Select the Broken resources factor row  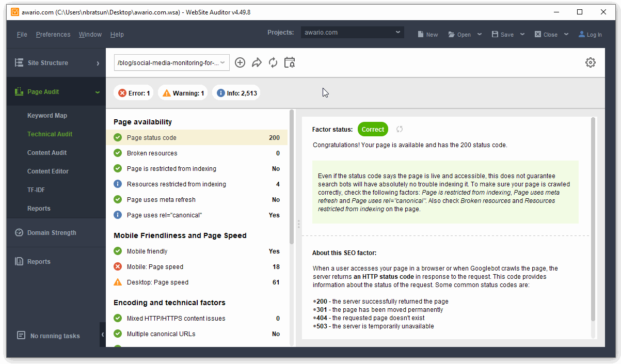pos(197,153)
